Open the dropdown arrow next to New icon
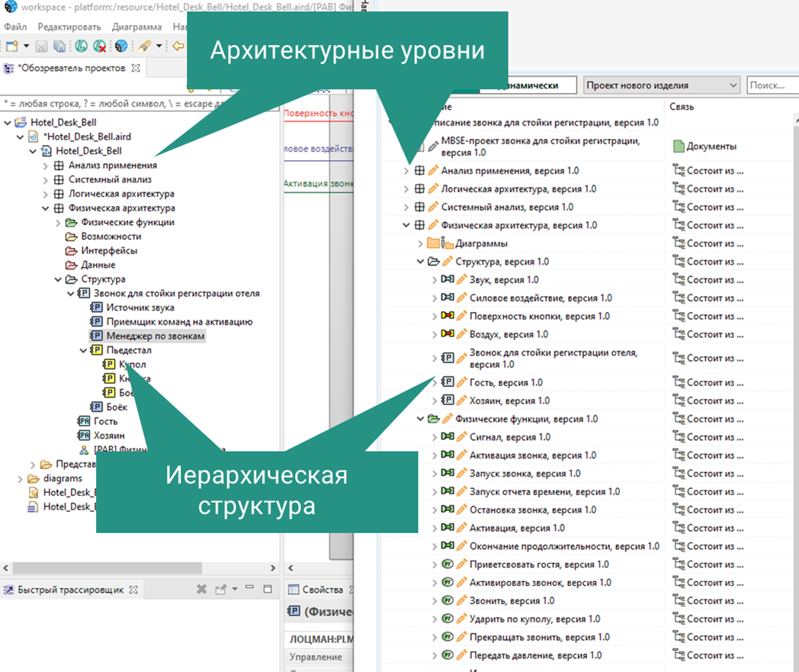Image resolution: width=799 pixels, height=672 pixels. pyautogui.click(x=26, y=47)
